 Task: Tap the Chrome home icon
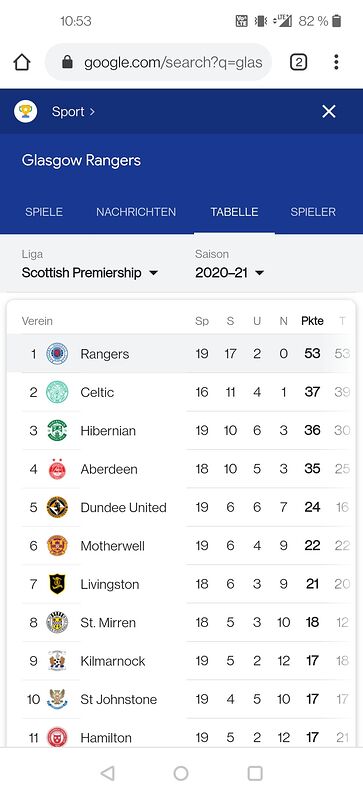click(x=22, y=62)
